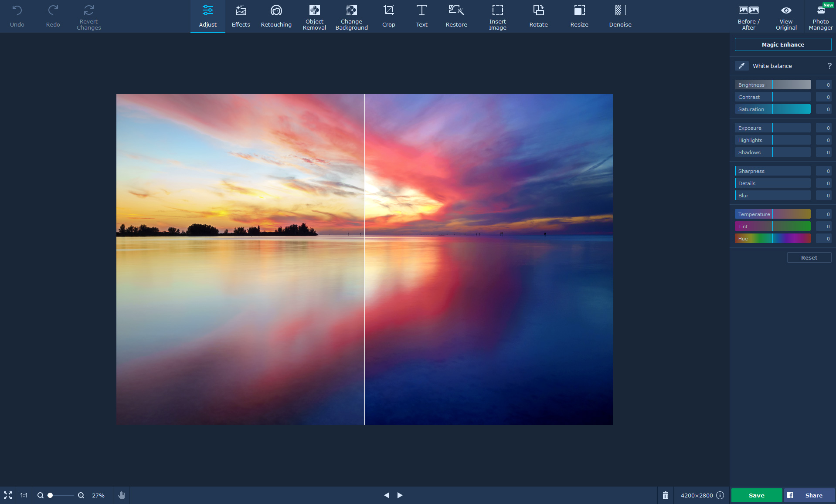The image size is (836, 504).
Task: Pick the white balance eyedropper
Action: pos(741,66)
